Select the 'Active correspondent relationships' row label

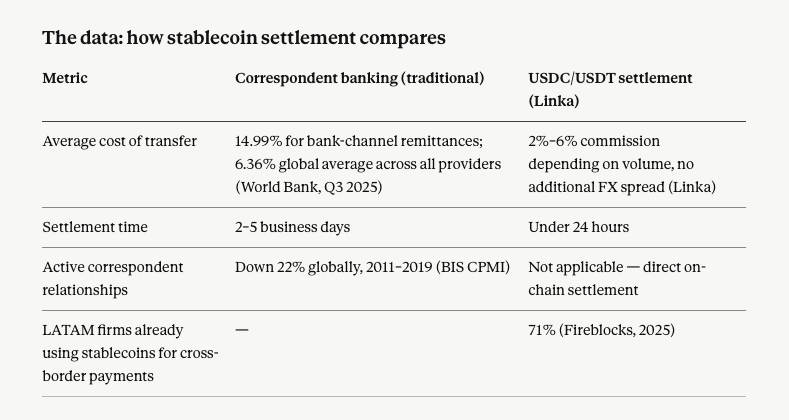[113, 279]
